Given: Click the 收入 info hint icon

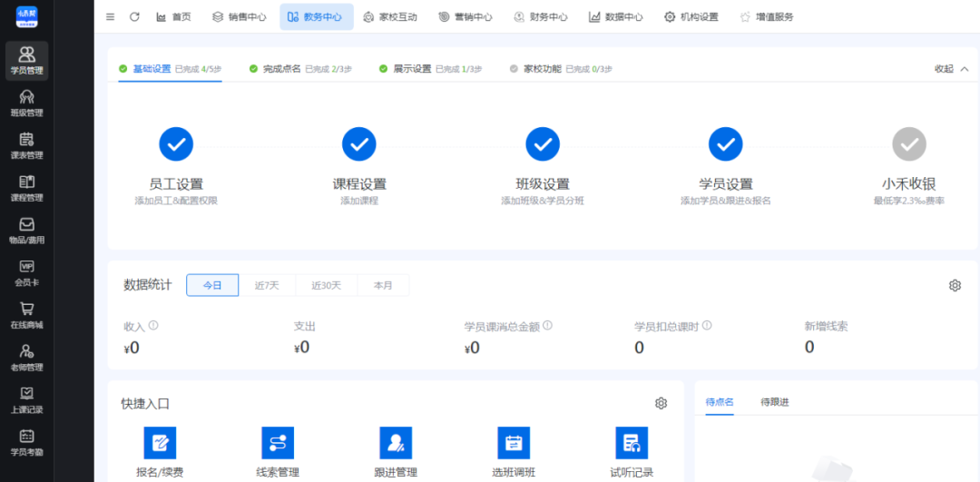Looking at the screenshot, I should 153,325.
